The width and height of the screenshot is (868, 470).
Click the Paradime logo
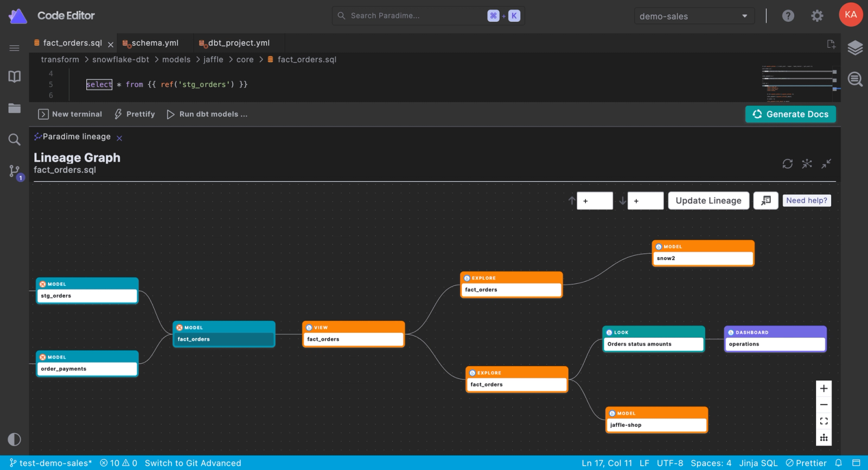point(18,16)
